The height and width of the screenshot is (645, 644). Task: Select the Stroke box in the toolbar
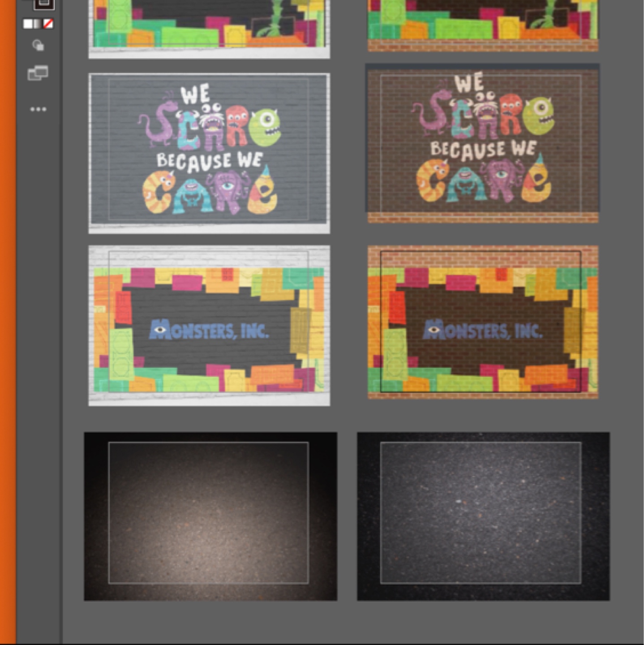point(43,4)
